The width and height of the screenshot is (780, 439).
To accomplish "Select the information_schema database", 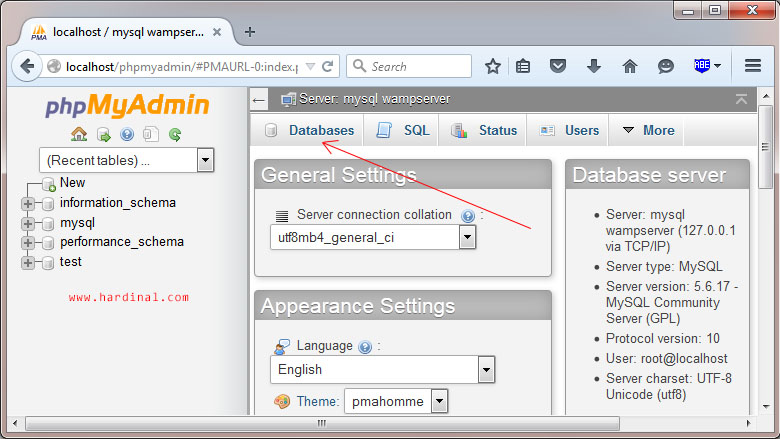I will tap(118, 203).
